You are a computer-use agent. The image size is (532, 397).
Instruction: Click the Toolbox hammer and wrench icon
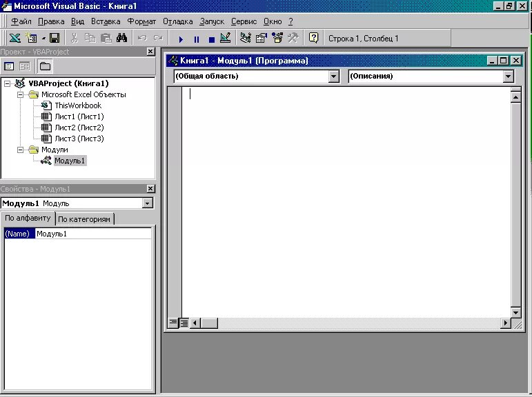click(293, 38)
